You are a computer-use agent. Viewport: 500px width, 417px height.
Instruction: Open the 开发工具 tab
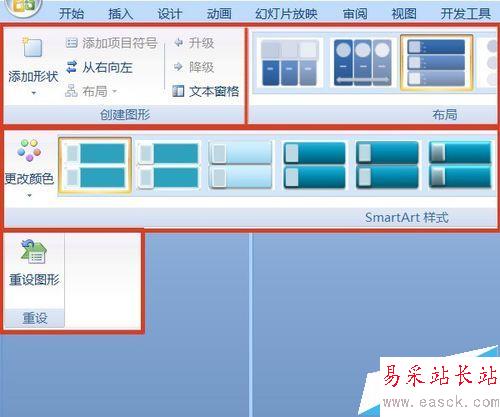click(466, 14)
